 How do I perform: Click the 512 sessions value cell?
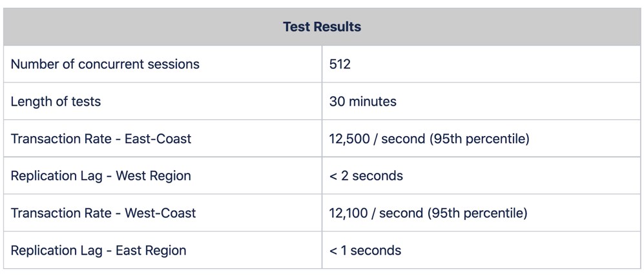340,64
